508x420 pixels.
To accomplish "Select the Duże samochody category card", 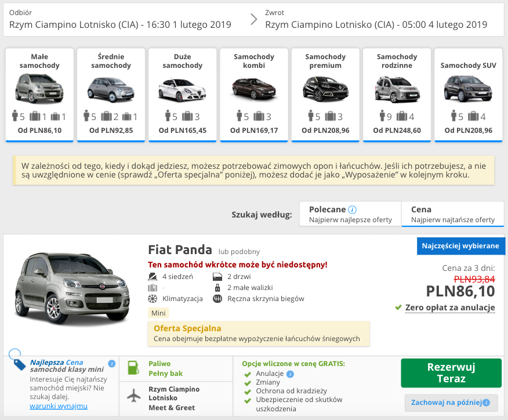I will click(183, 95).
